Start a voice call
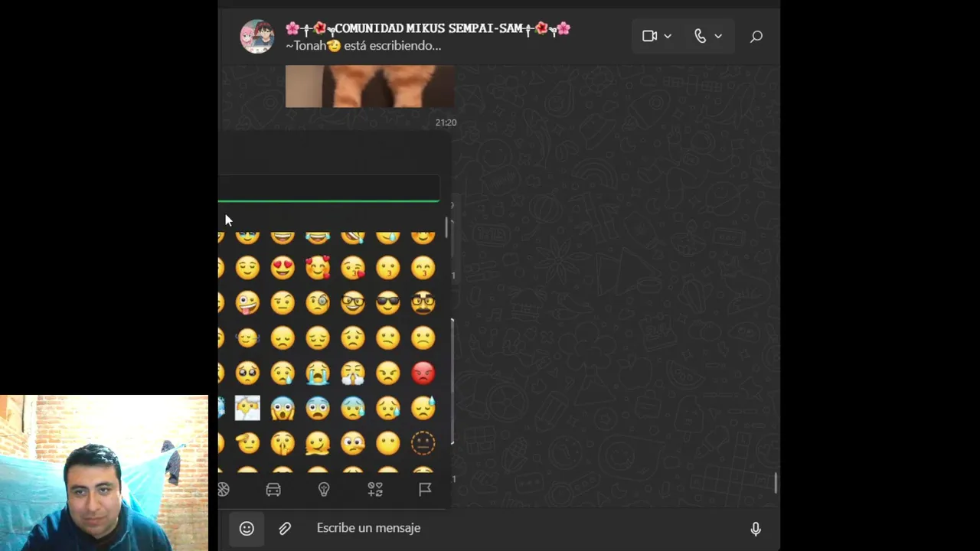Screen dimensions: 980x551 coord(700,36)
